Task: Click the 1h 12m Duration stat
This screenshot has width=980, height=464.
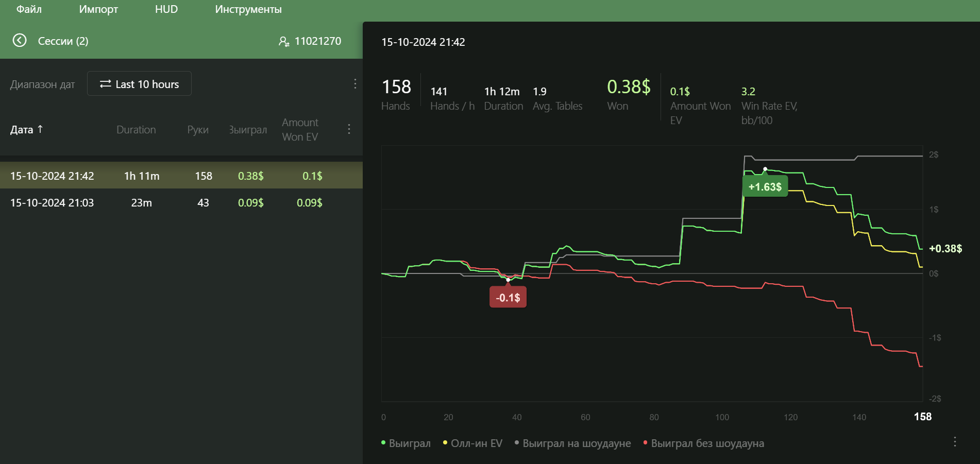Action: point(503,99)
